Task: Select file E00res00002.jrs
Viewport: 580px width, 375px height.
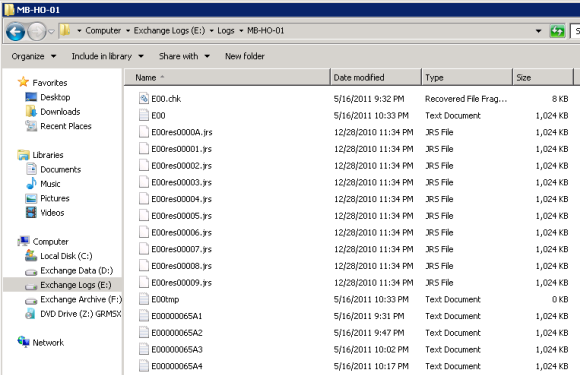Action: pyautogui.click(x=181, y=166)
